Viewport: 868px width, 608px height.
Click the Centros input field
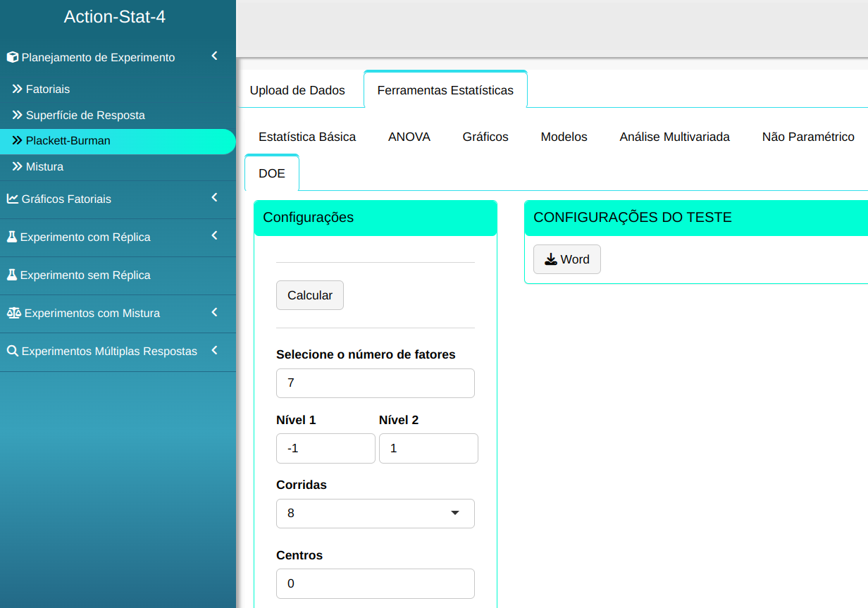click(375, 583)
